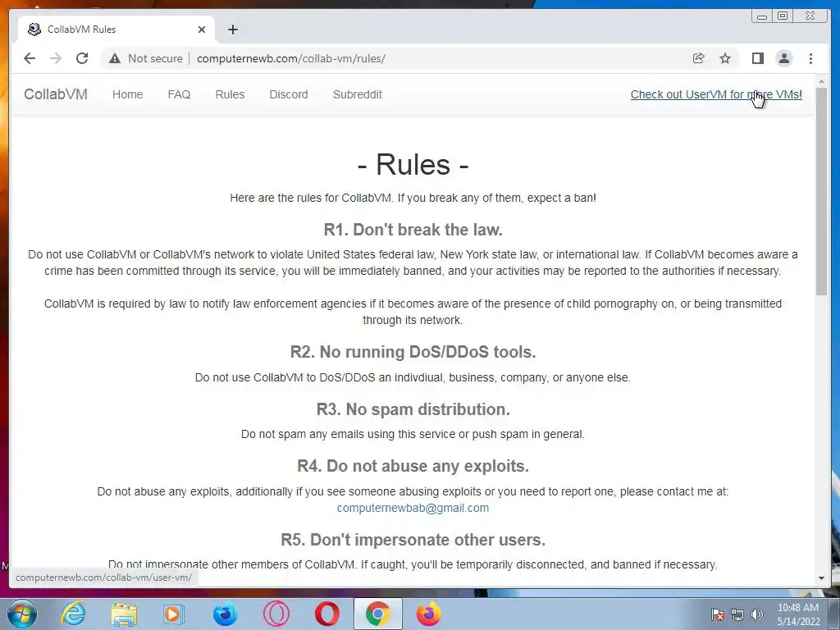
Task: Select the CollabVM Rules tab
Action: [x=116, y=30]
